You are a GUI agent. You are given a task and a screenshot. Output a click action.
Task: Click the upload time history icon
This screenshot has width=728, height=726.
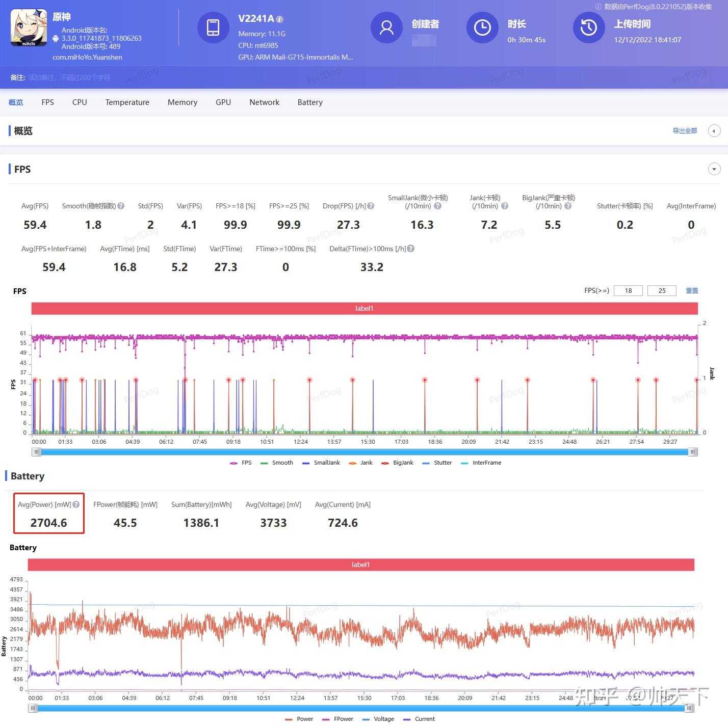(589, 28)
